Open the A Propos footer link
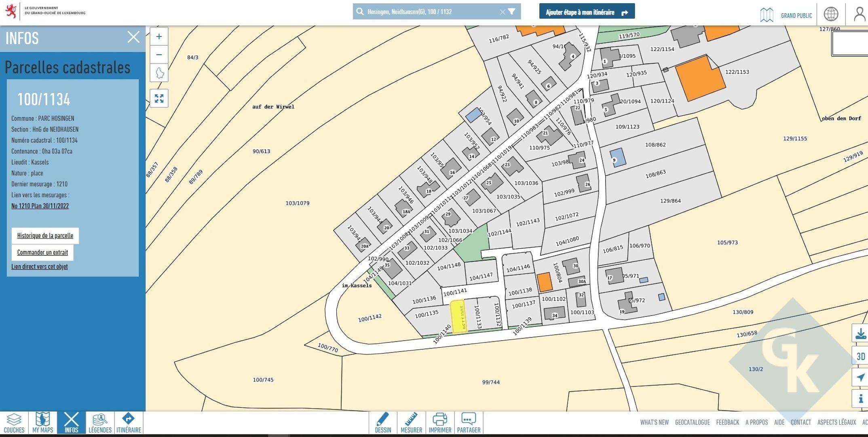Image resolution: width=868 pixels, height=437 pixels. 756,422
